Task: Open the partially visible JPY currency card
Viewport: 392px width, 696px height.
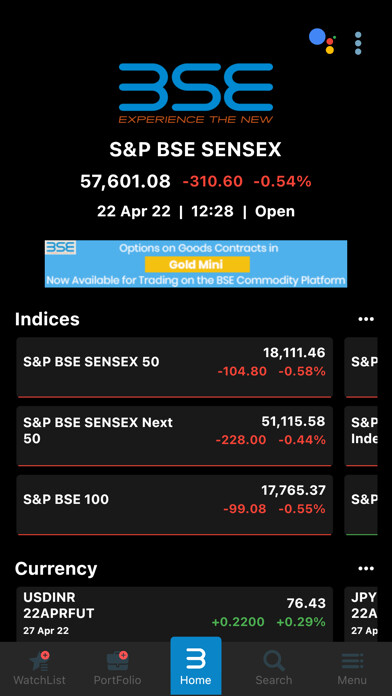Action: 361,614
